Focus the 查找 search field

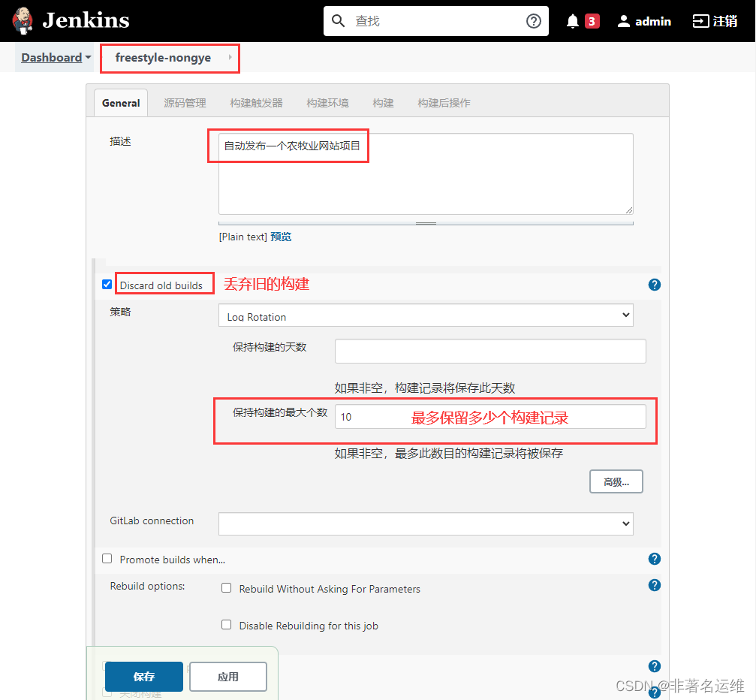pos(436,21)
